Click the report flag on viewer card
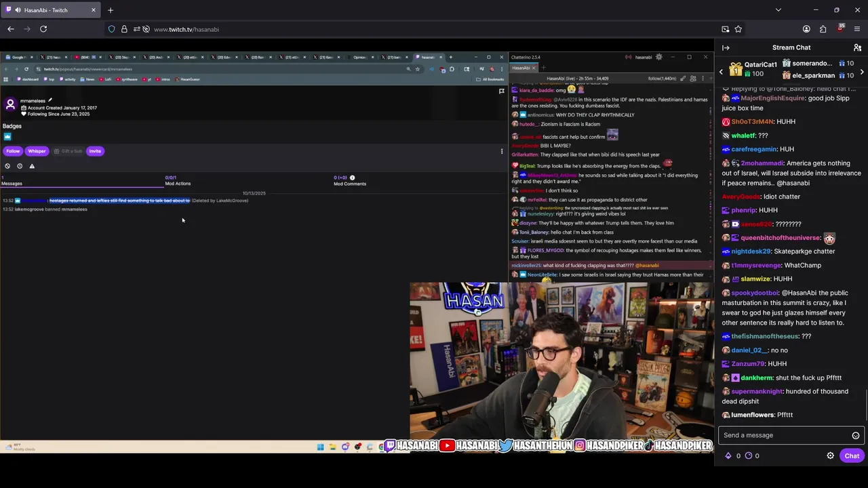This screenshot has width=868, height=488. [502, 91]
